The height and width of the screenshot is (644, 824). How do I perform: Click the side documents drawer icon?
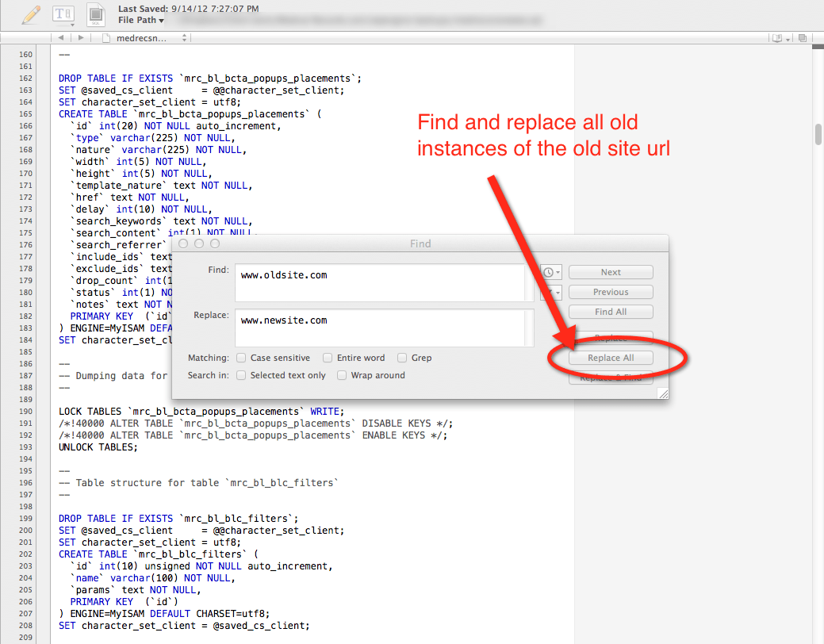click(802, 37)
